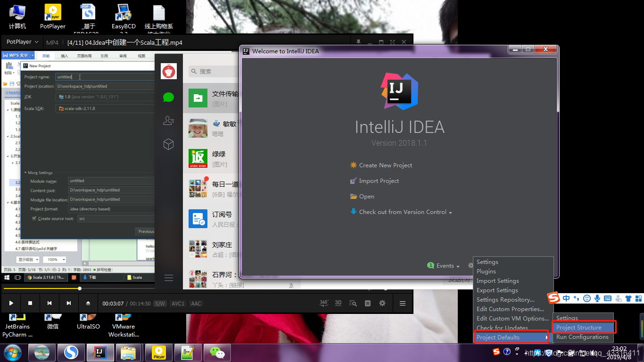Skip to previous file in PotPlayer
Image resolution: width=644 pixels, height=362 pixels.
[50, 303]
